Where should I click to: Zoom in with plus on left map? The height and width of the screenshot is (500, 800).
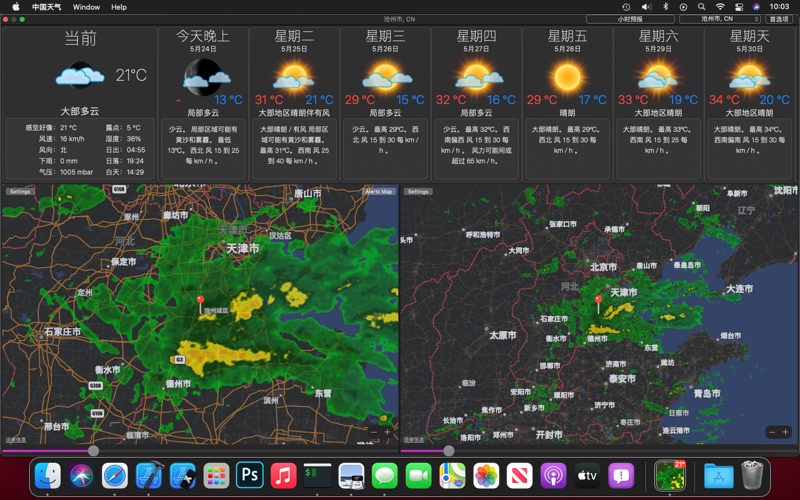pyautogui.click(x=387, y=432)
